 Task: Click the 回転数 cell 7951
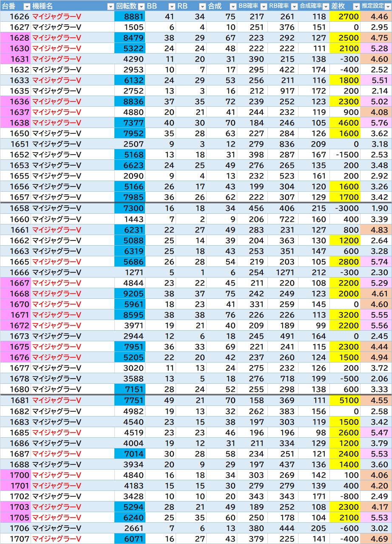[x=130, y=347]
